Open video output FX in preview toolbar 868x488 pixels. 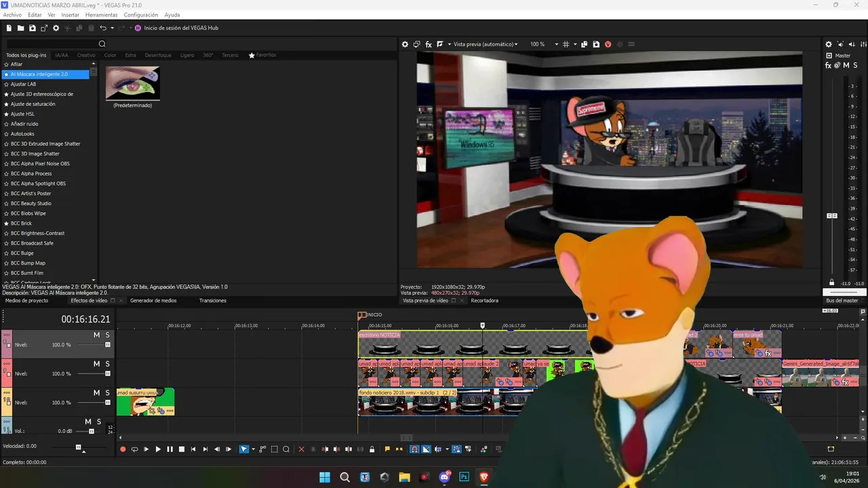point(429,44)
